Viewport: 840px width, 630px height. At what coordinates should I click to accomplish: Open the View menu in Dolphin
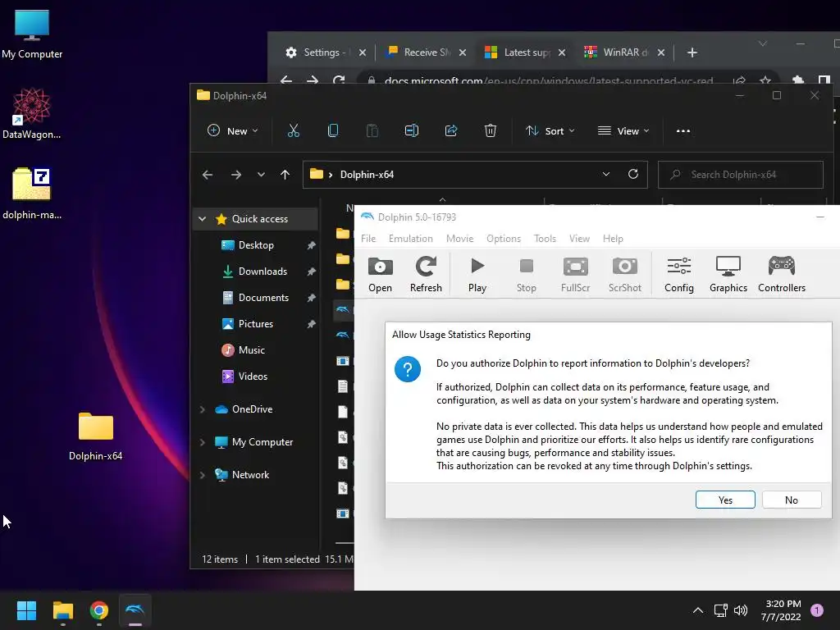click(579, 239)
